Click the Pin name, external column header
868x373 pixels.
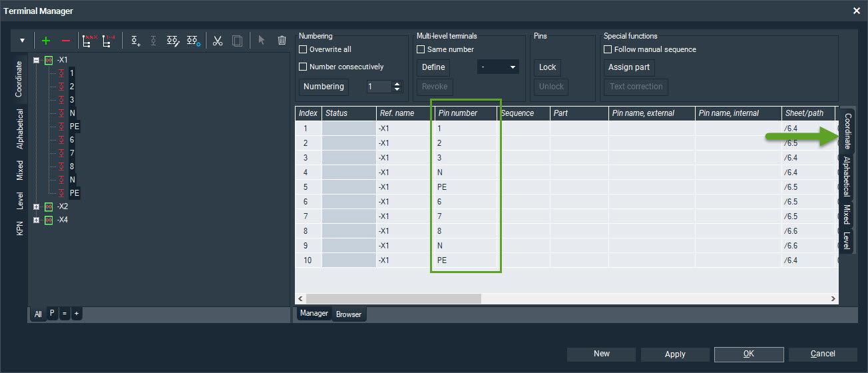pyautogui.click(x=652, y=113)
